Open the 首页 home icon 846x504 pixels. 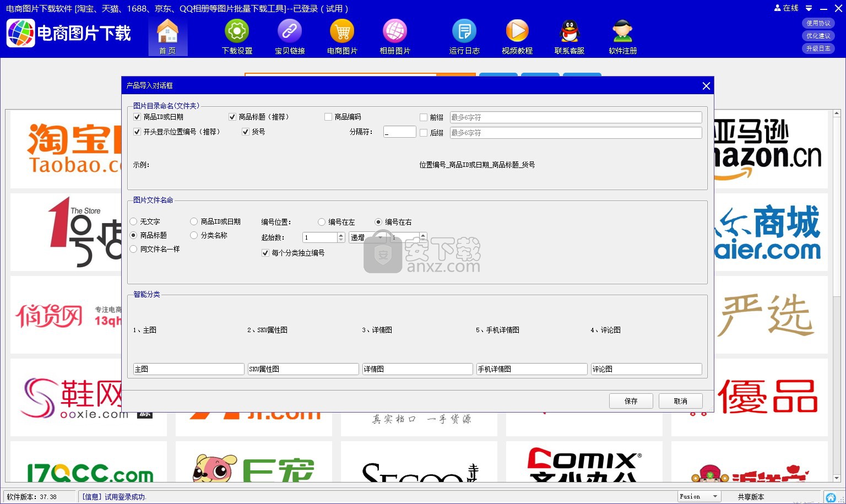[x=167, y=36]
